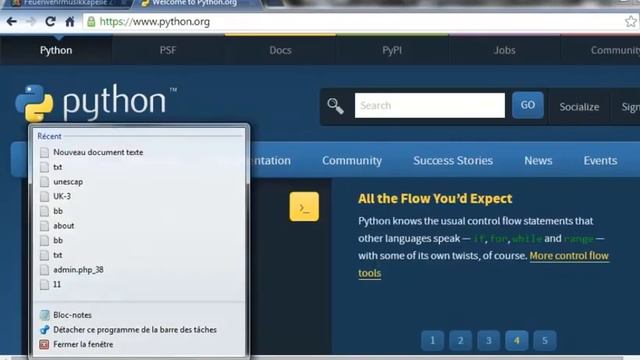Click the All the Flow You'd Expect heading
640x360 pixels.
tap(435, 199)
